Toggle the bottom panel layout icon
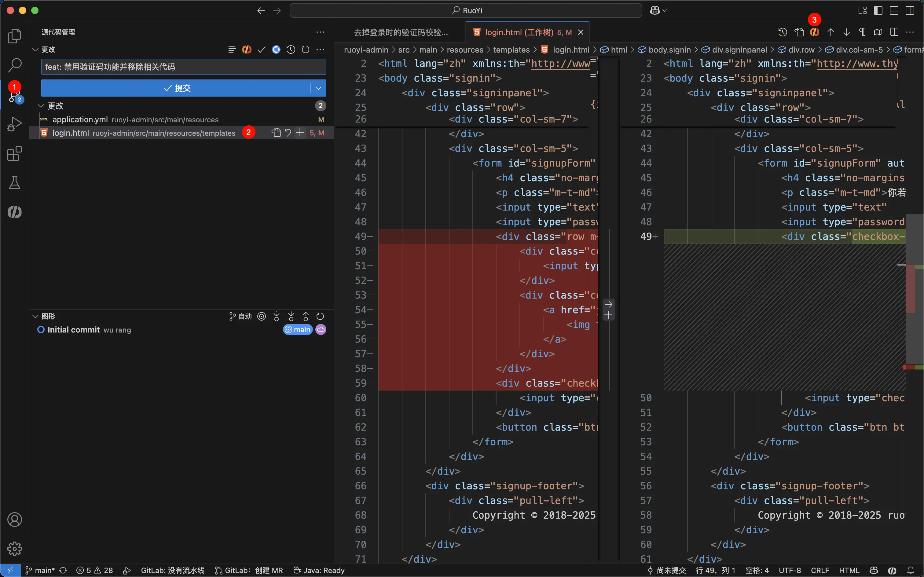The width and height of the screenshot is (924, 577). 894,10
